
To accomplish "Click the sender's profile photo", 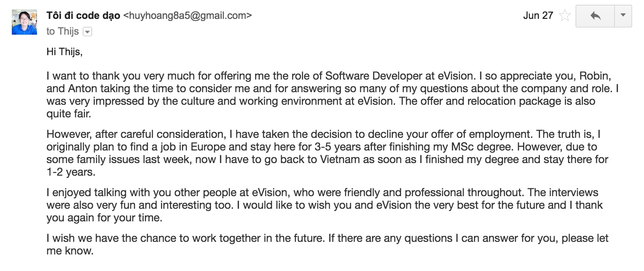I will click(x=24, y=22).
